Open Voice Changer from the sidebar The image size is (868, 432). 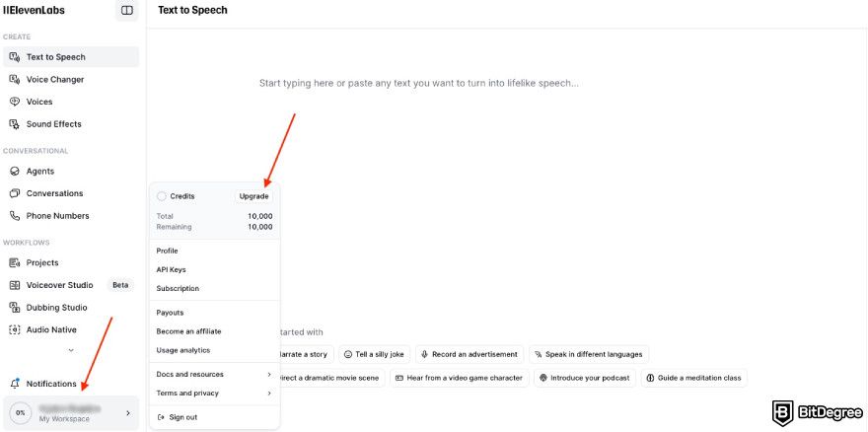pos(54,79)
